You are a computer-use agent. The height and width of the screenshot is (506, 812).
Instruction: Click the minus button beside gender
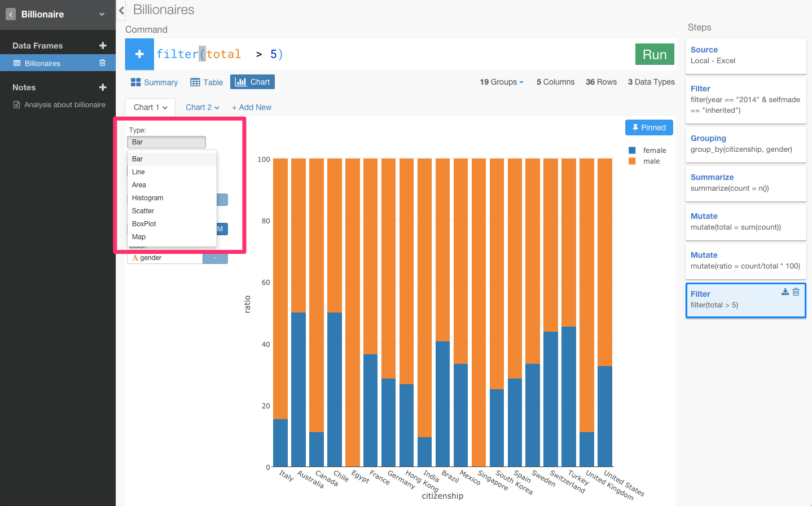(x=215, y=258)
